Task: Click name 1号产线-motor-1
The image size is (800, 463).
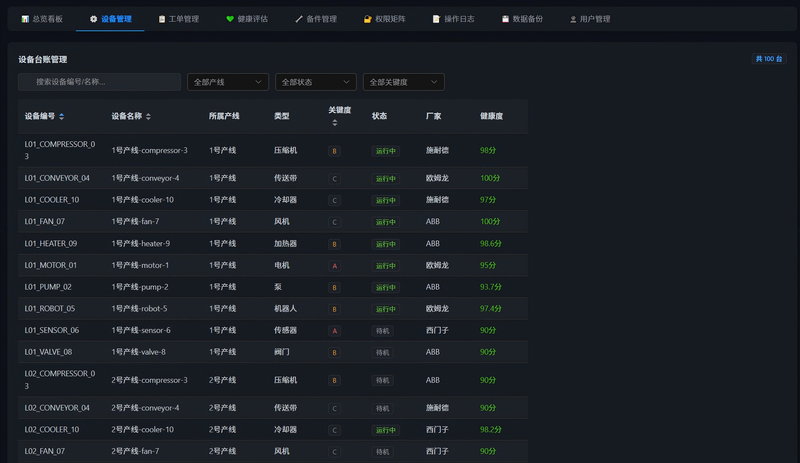Action: (x=140, y=265)
